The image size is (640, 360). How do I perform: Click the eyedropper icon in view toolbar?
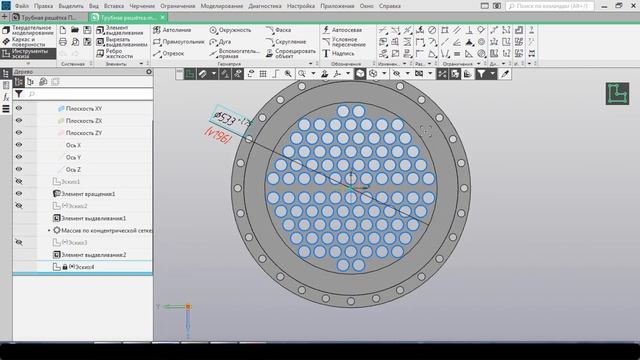505,74
